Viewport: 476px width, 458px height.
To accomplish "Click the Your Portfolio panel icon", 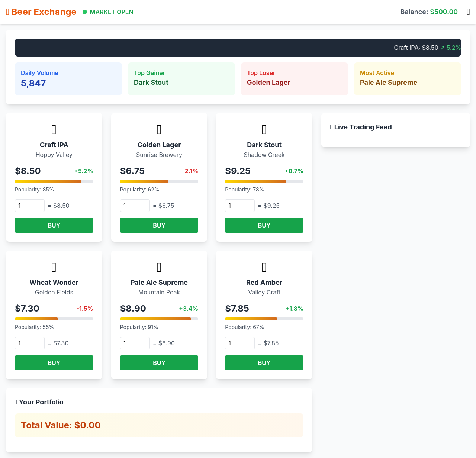I will pyautogui.click(x=15, y=402).
